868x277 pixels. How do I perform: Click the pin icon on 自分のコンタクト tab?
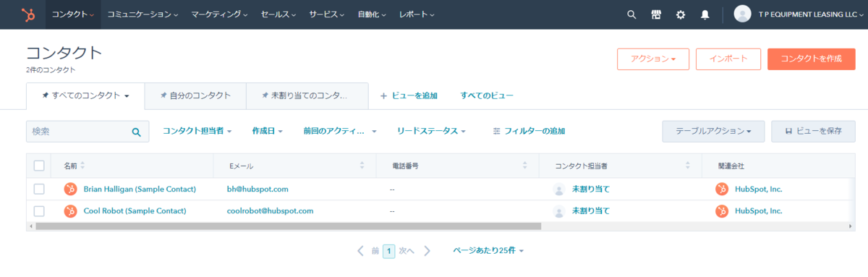point(163,95)
